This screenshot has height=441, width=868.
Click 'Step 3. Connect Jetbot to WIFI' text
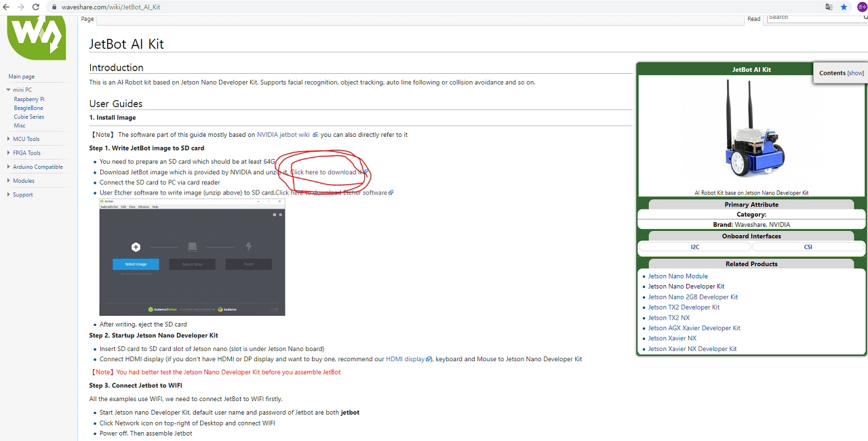coord(136,385)
